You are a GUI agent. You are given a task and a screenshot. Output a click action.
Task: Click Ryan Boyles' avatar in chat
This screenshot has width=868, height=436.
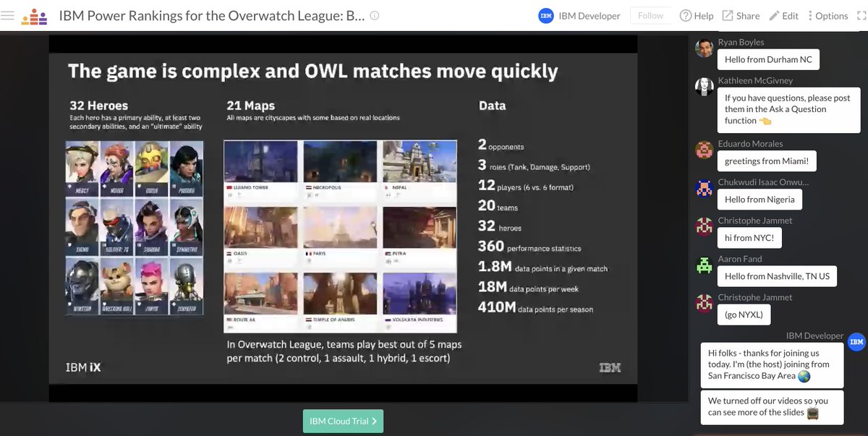click(x=704, y=48)
